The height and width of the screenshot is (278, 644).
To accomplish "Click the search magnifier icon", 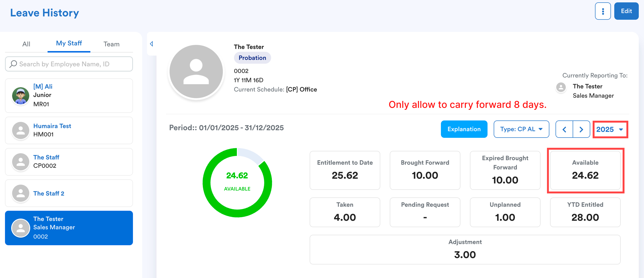I will [13, 64].
